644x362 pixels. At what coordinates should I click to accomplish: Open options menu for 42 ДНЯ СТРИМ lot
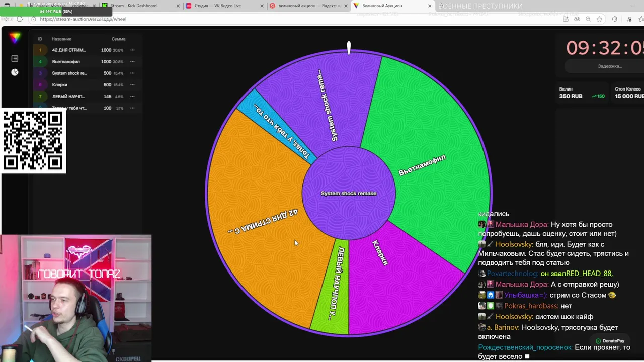[x=132, y=50]
